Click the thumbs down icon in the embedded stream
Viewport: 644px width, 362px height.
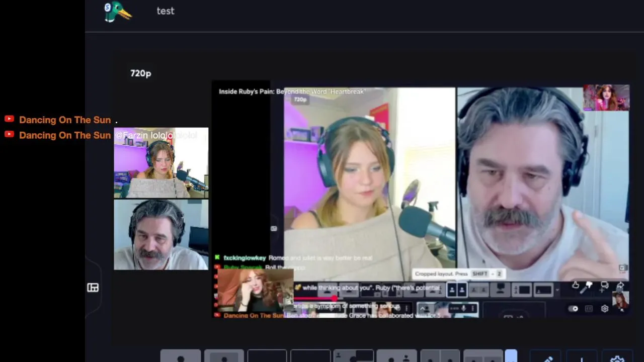[x=589, y=285]
